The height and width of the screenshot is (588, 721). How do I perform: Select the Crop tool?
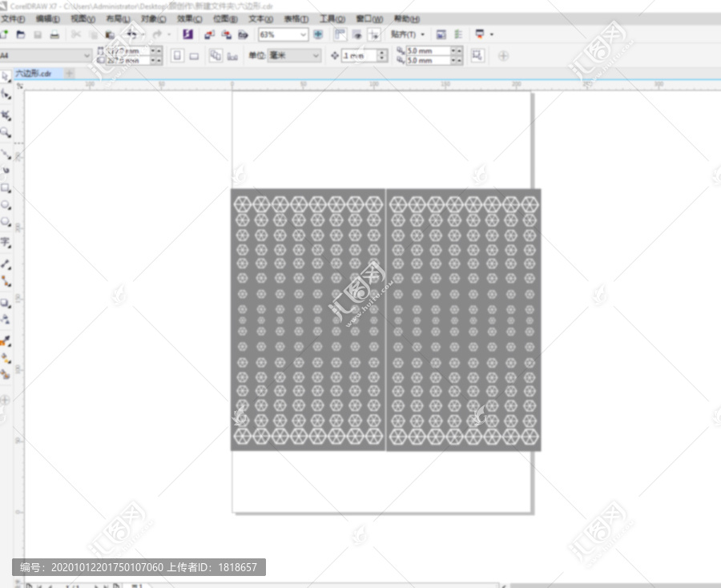(6, 115)
